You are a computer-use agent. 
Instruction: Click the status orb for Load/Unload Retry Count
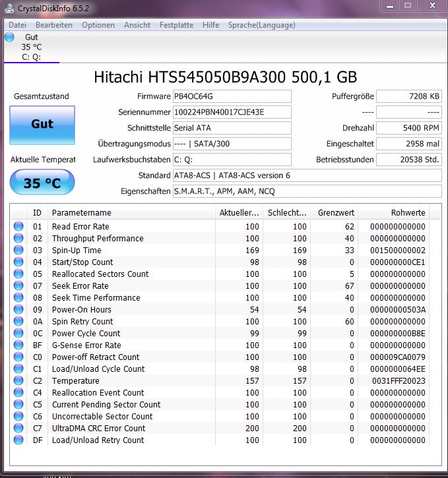coord(18,440)
